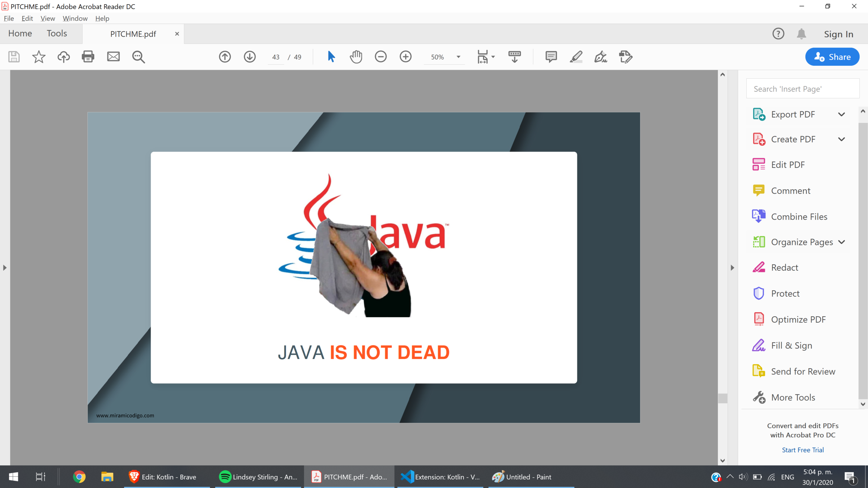Click the Search 'Insert Page' field

tap(802, 89)
